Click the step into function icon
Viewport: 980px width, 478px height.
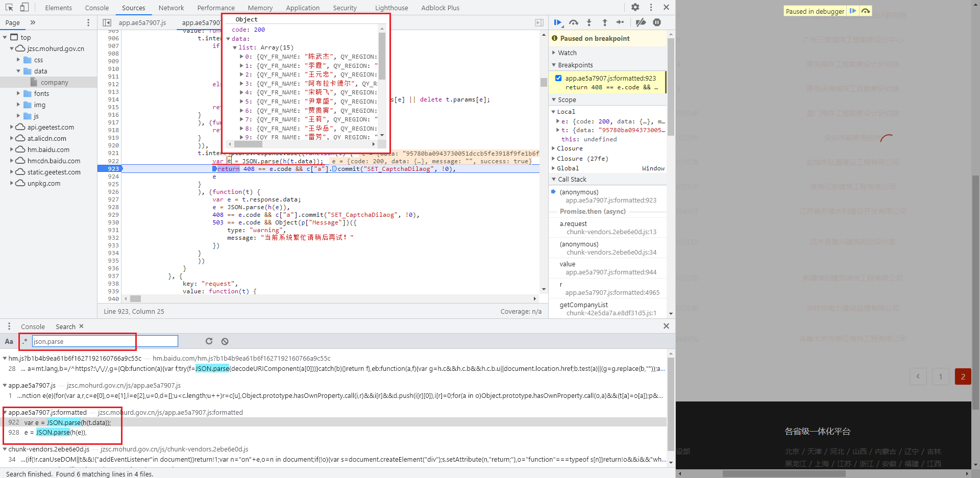point(589,22)
